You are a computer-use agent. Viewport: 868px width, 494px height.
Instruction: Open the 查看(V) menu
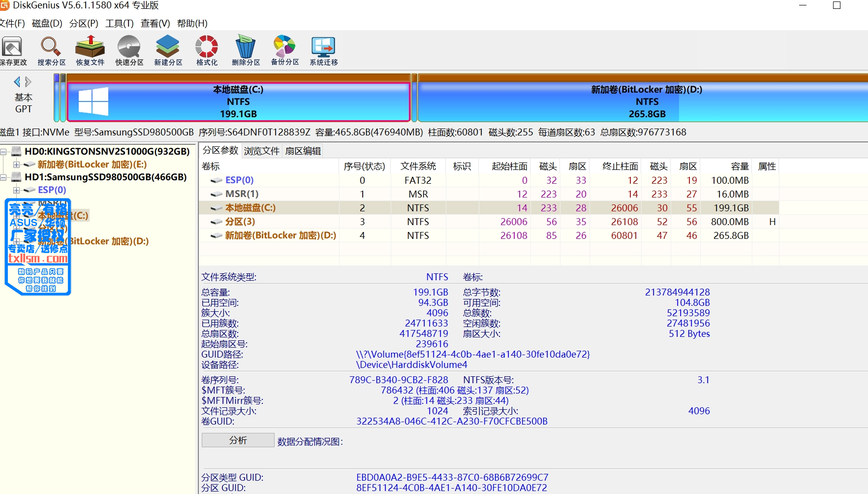pyautogui.click(x=155, y=23)
